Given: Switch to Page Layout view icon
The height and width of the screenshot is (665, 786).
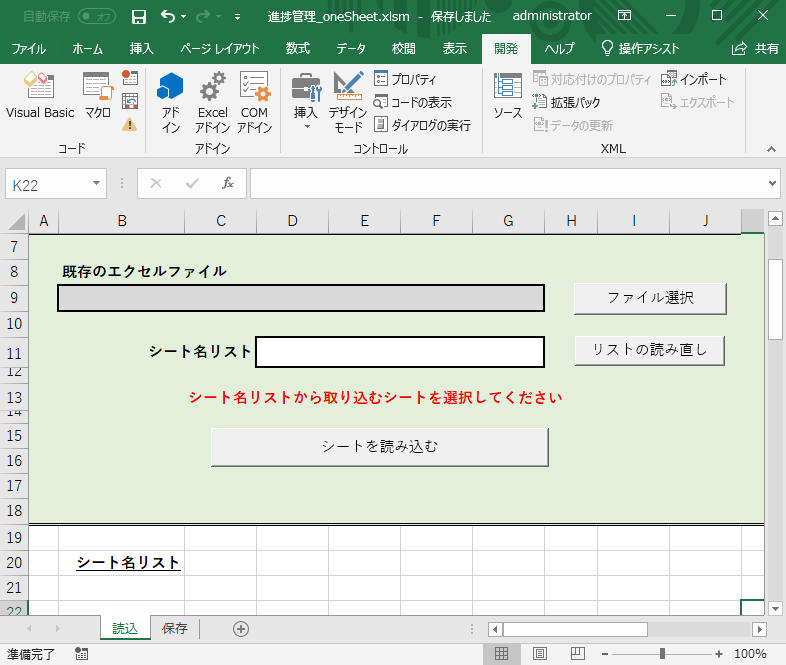Looking at the screenshot, I should click(x=540, y=653).
